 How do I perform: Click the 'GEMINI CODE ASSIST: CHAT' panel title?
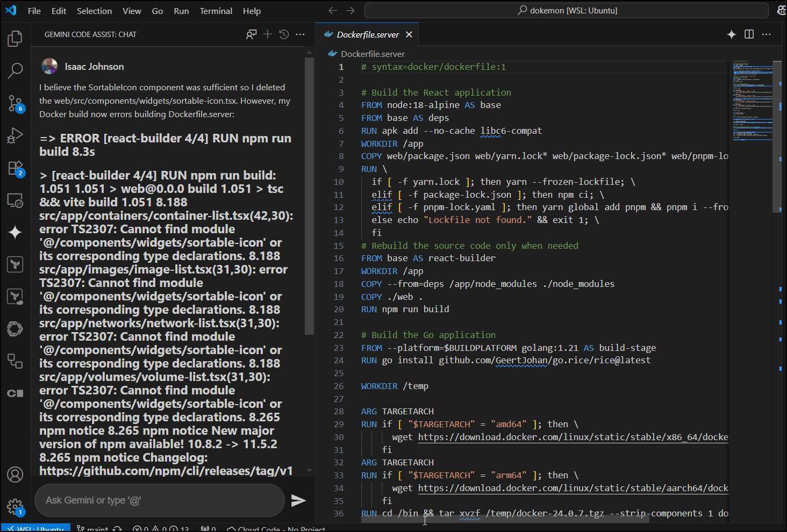[90, 34]
